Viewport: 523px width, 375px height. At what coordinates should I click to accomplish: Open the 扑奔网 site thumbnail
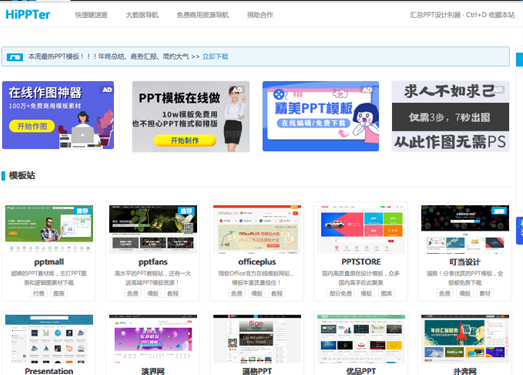pos(465,339)
